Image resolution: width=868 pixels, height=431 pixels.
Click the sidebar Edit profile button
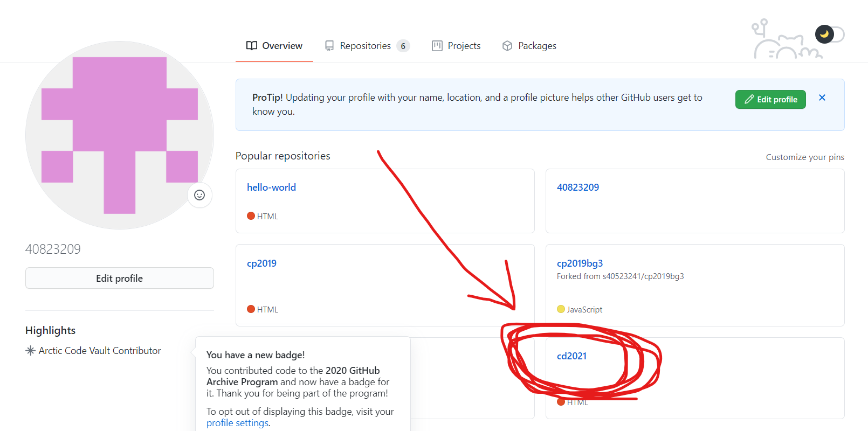(x=120, y=278)
